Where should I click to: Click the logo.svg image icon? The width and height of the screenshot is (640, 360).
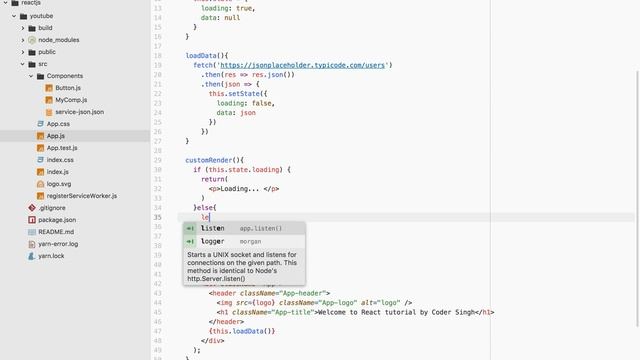click(x=40, y=184)
